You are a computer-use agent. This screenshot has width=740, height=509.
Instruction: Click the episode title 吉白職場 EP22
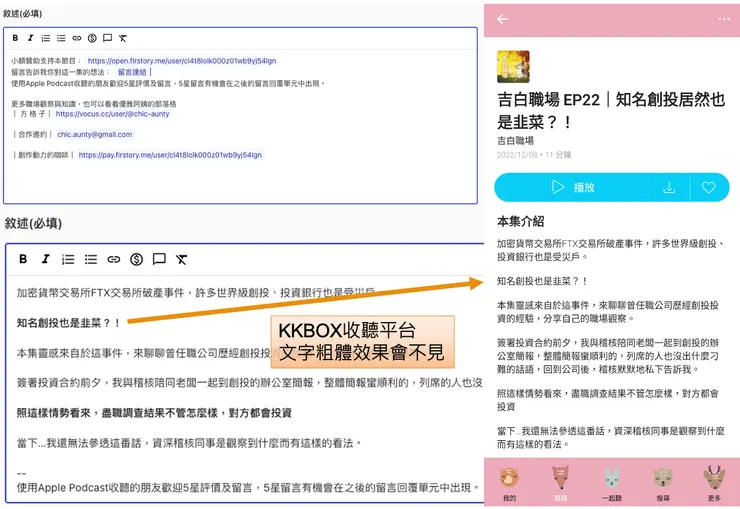(x=611, y=111)
